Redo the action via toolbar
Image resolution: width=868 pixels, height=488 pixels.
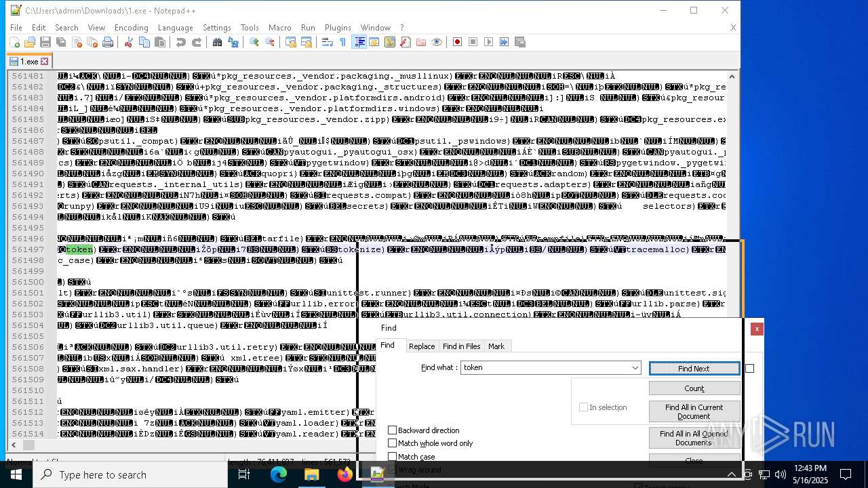196,42
